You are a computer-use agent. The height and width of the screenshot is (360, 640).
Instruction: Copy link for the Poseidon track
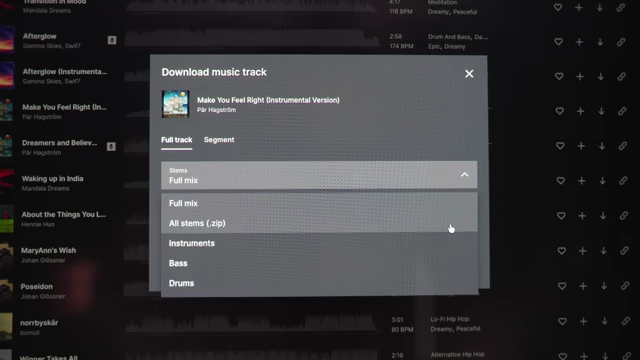(625, 286)
